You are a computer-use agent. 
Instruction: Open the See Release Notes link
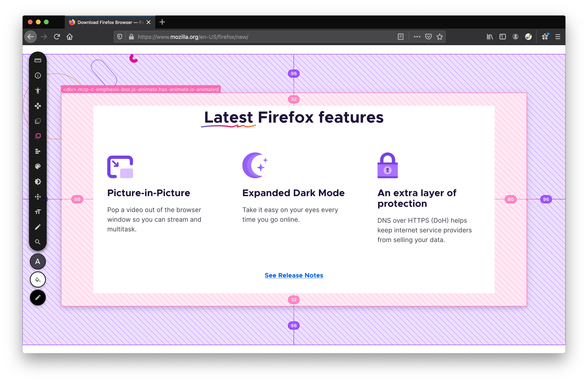294,275
